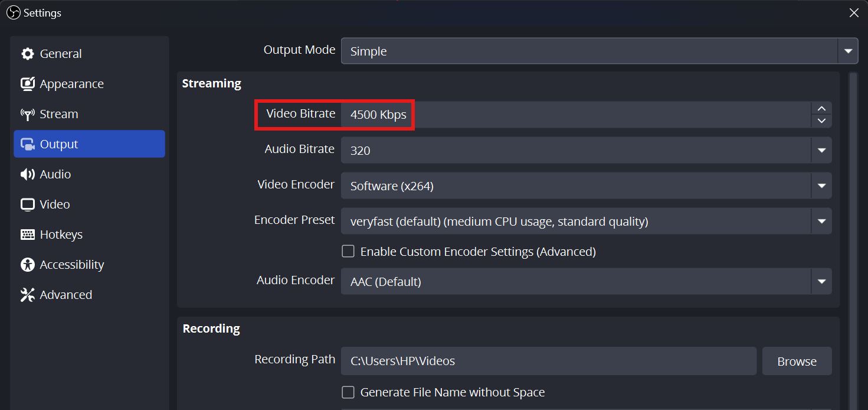Expand the Audio Bitrate dropdown

[x=821, y=149]
